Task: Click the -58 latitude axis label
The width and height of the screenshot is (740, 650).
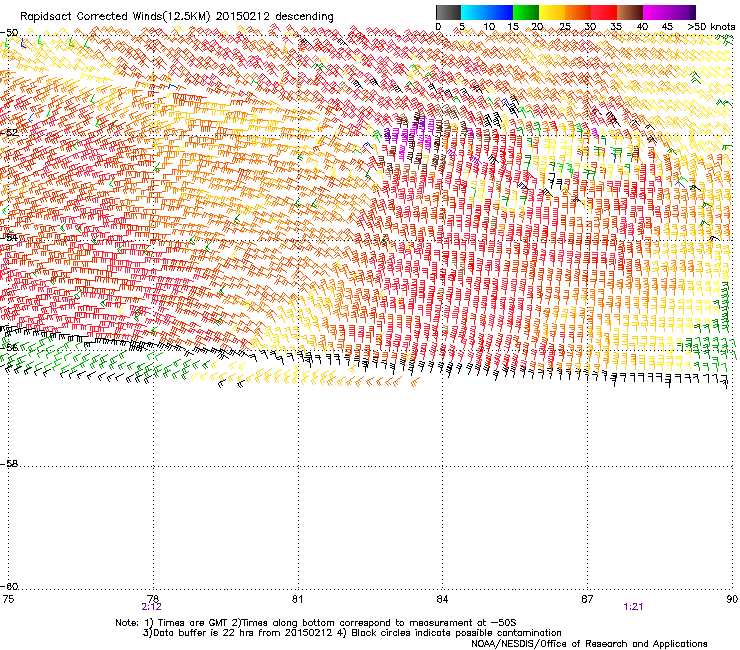Action: click(x=9, y=464)
